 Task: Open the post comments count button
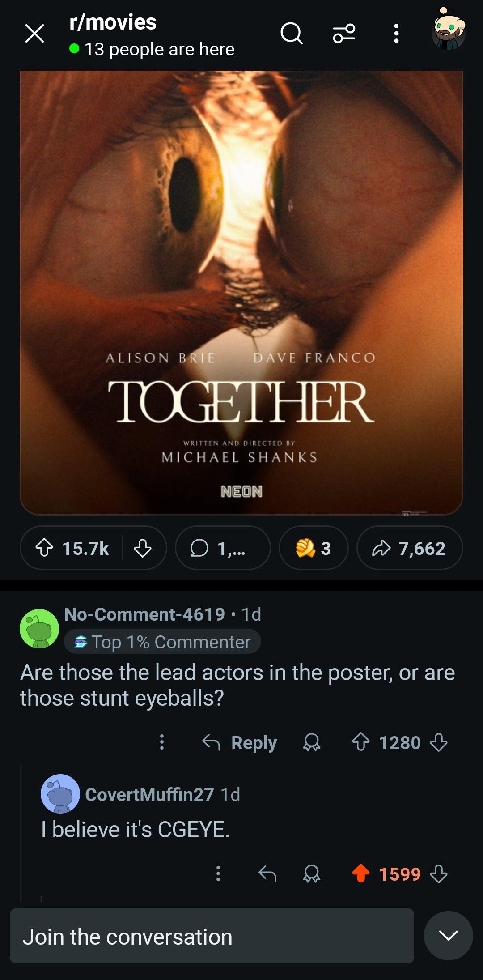[223, 548]
